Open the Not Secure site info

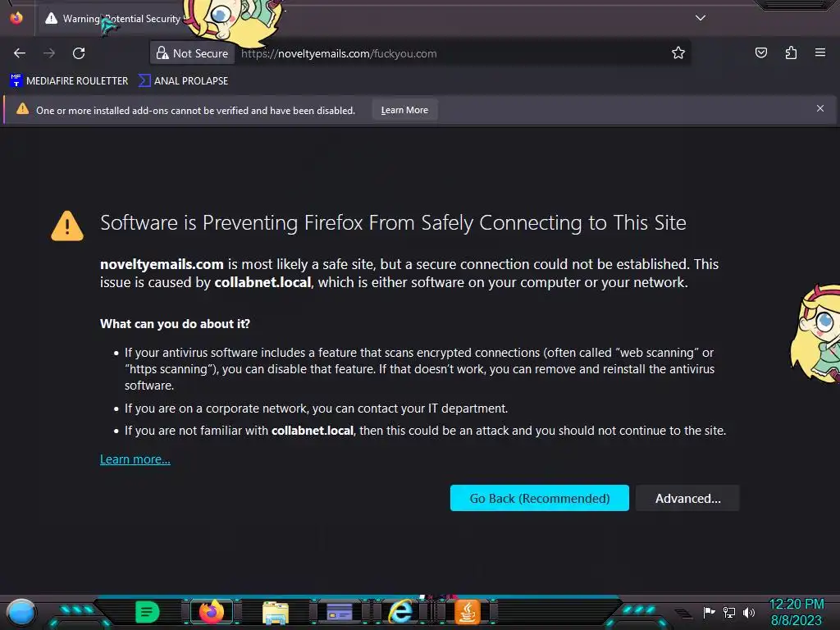click(192, 53)
